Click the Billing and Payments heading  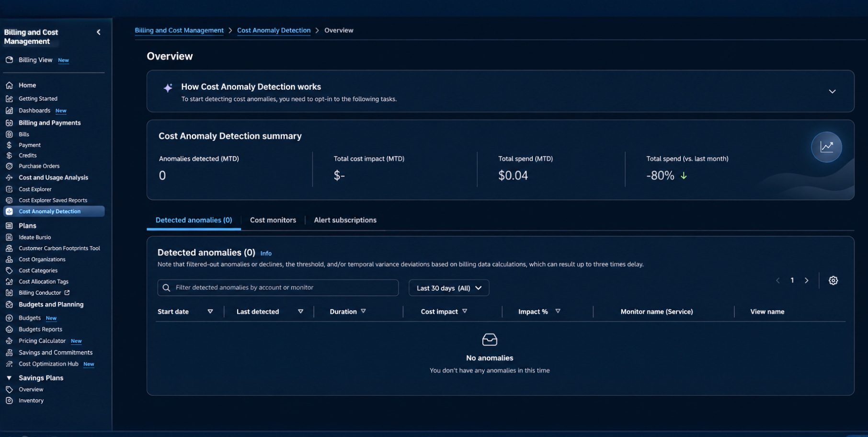[49, 123]
